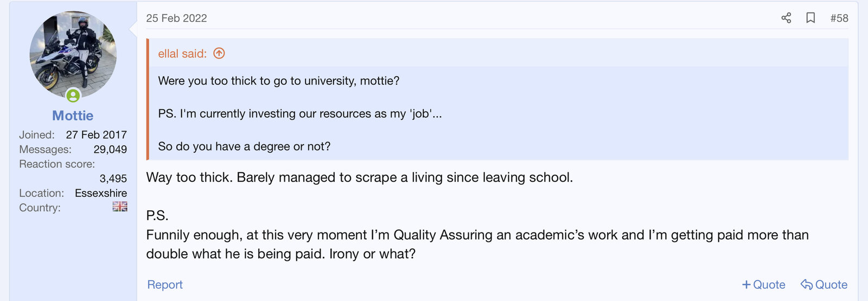Report this post
The height and width of the screenshot is (301, 868).
pos(165,285)
